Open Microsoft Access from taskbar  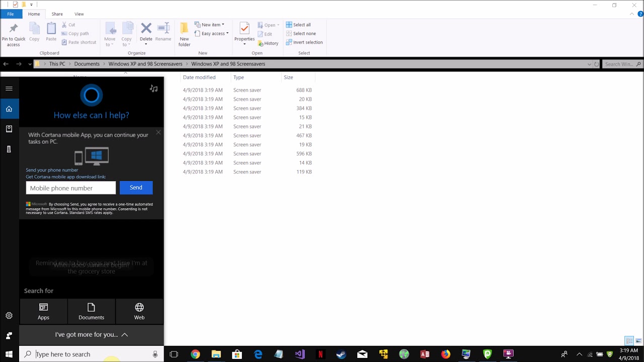pos(425,354)
